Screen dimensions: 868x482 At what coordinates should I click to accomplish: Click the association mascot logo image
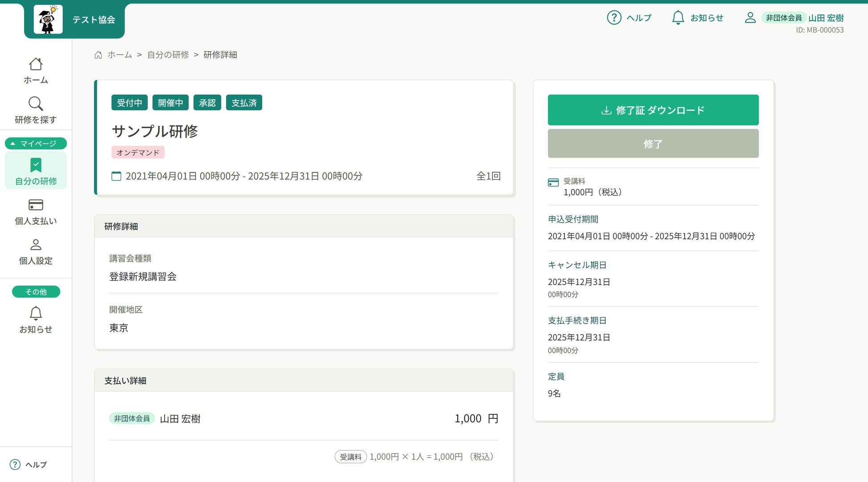[48, 20]
